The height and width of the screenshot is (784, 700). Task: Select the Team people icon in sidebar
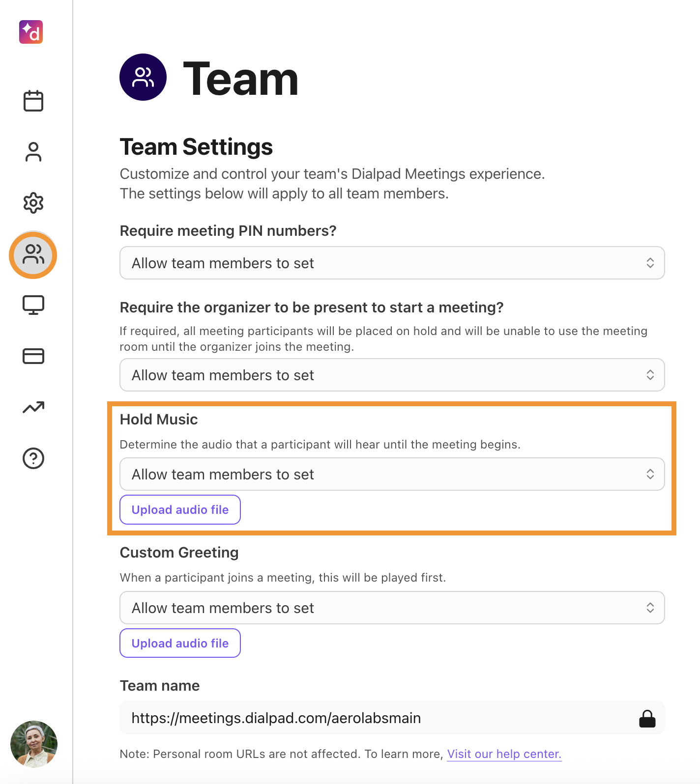click(33, 255)
